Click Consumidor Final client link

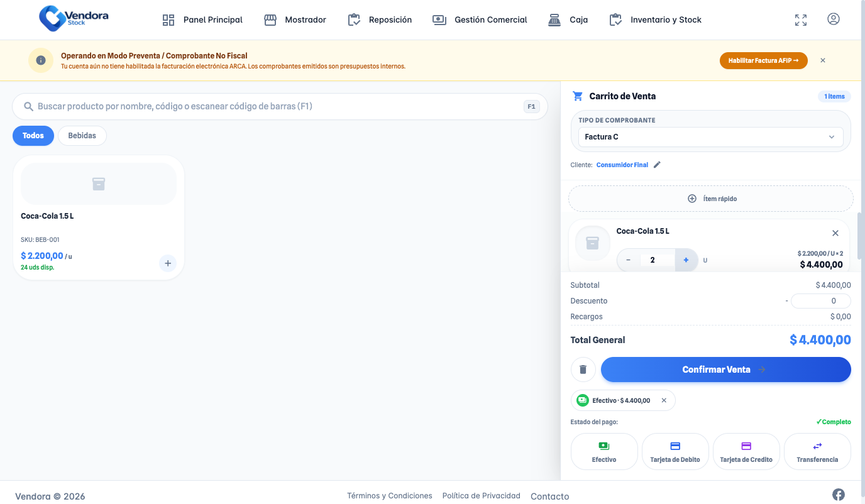point(622,165)
